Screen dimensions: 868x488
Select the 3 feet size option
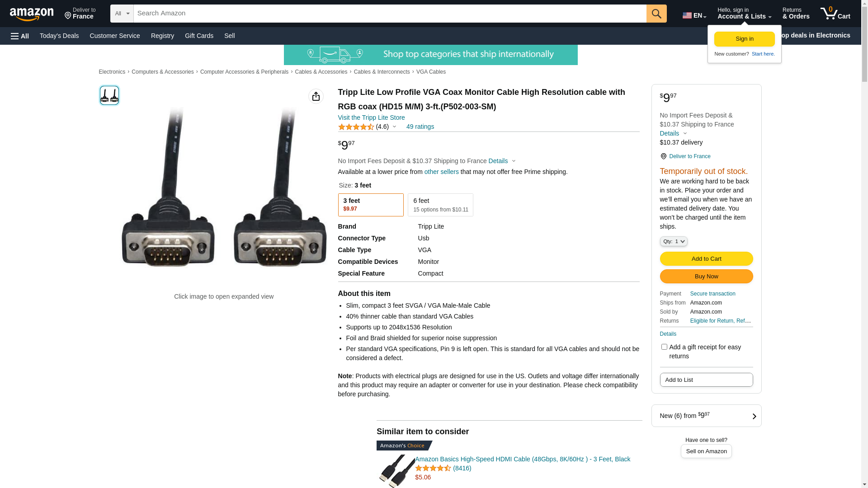tap(371, 205)
